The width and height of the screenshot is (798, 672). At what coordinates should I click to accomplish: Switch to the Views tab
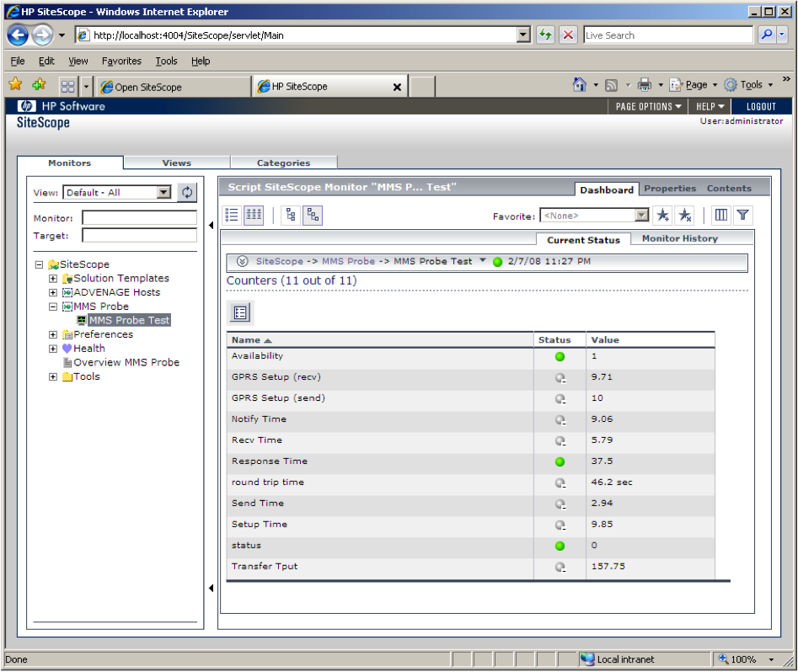(x=177, y=163)
